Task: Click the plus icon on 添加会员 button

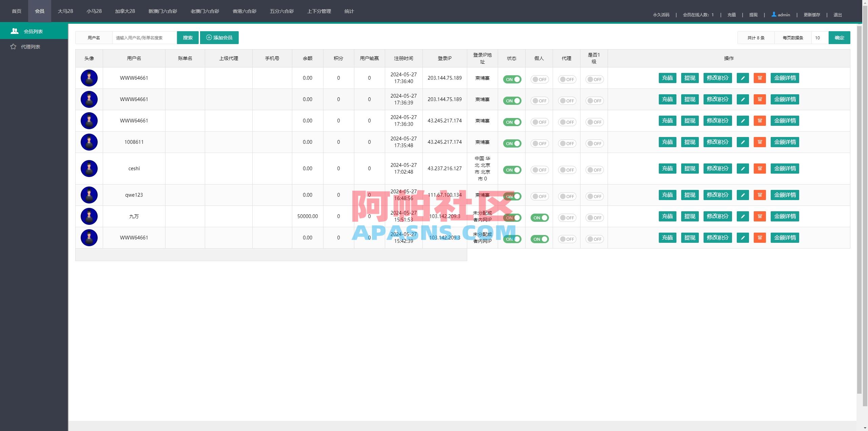Action: coord(208,37)
